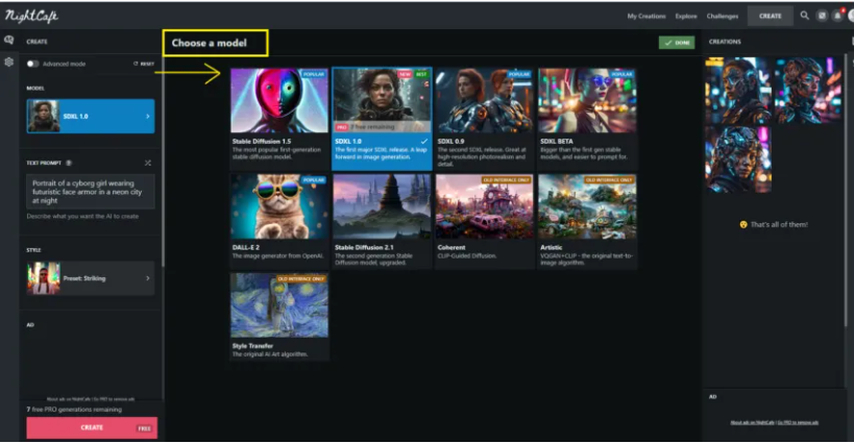Click the SDXL 1.0 model thumbnail in the sidebar

coord(44,116)
